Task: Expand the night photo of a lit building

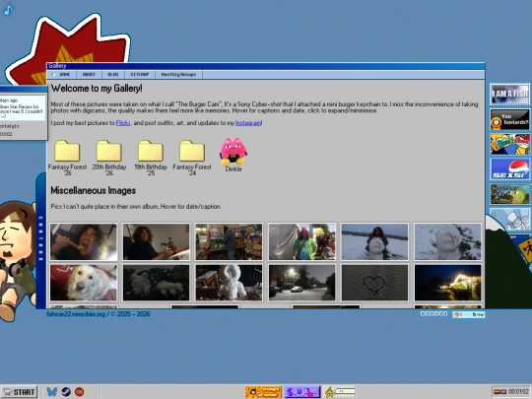Action: coord(447,283)
